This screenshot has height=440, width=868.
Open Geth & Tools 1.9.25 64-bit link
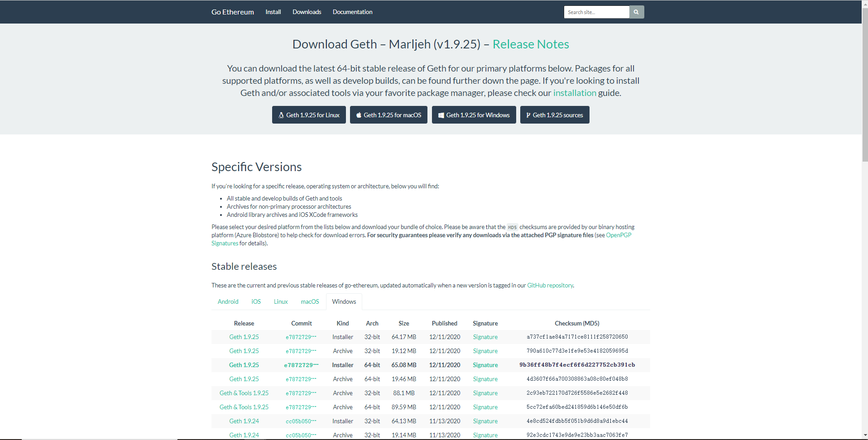244,407
